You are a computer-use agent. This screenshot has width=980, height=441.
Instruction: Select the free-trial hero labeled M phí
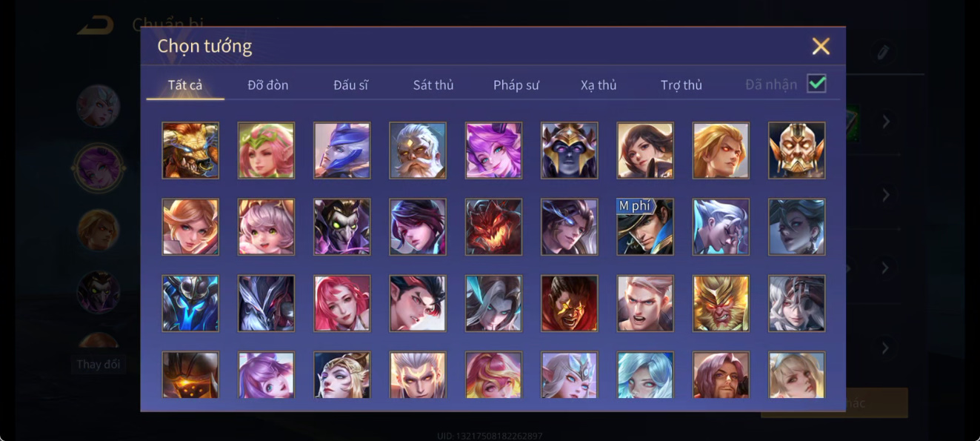pos(645,227)
